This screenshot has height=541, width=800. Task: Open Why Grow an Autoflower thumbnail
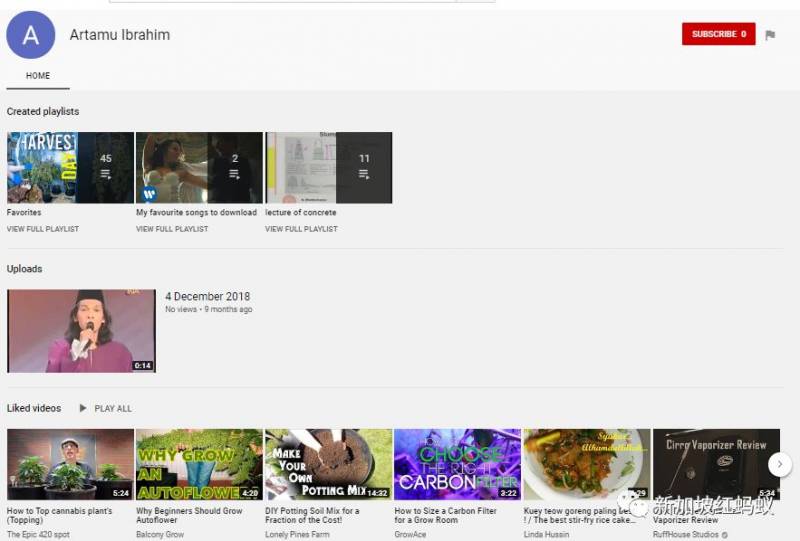tap(199, 465)
